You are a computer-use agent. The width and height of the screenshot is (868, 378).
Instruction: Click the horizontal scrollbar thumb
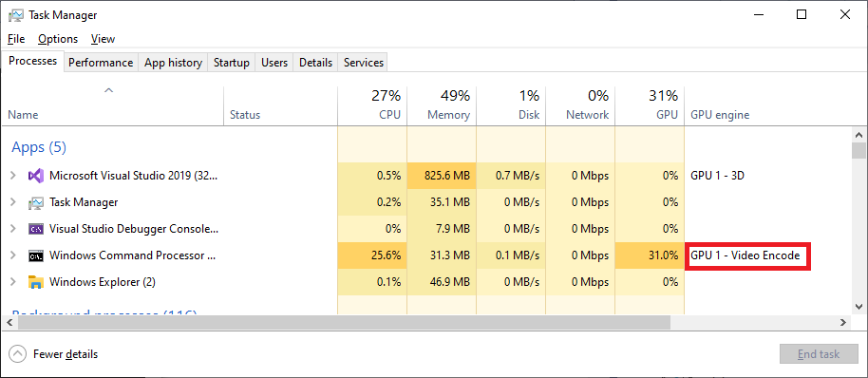338,322
